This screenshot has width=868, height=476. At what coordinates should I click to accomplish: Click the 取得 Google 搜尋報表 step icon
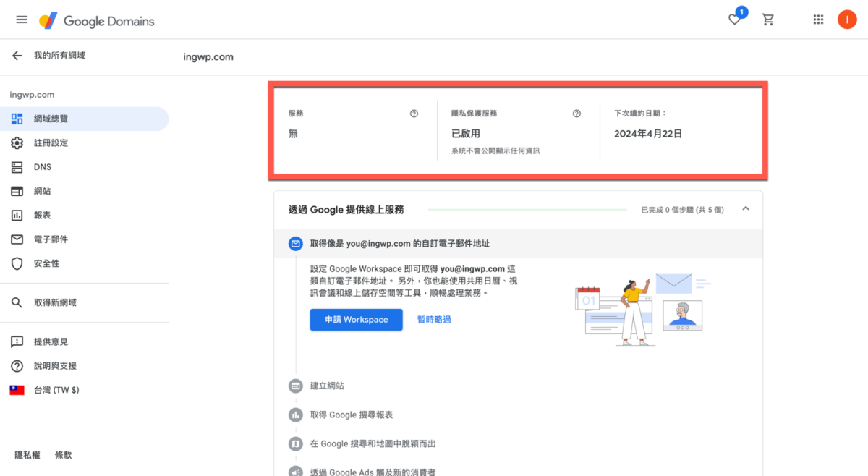295,415
